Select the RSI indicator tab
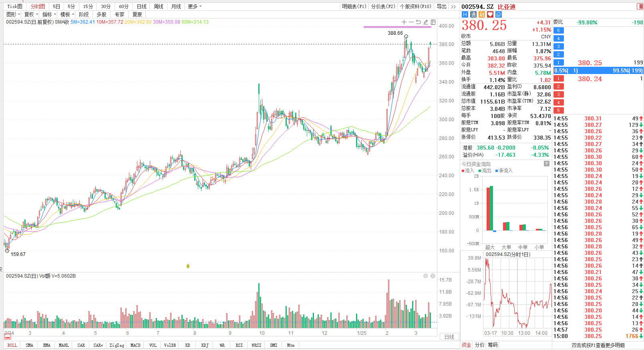Screen dimensions: 644x350 239,345
